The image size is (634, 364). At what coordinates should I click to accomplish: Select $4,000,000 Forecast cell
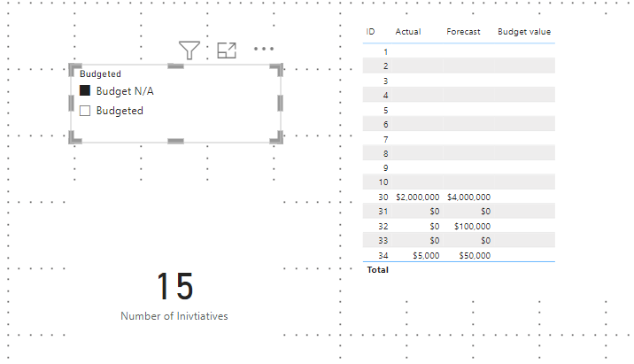pyautogui.click(x=468, y=197)
